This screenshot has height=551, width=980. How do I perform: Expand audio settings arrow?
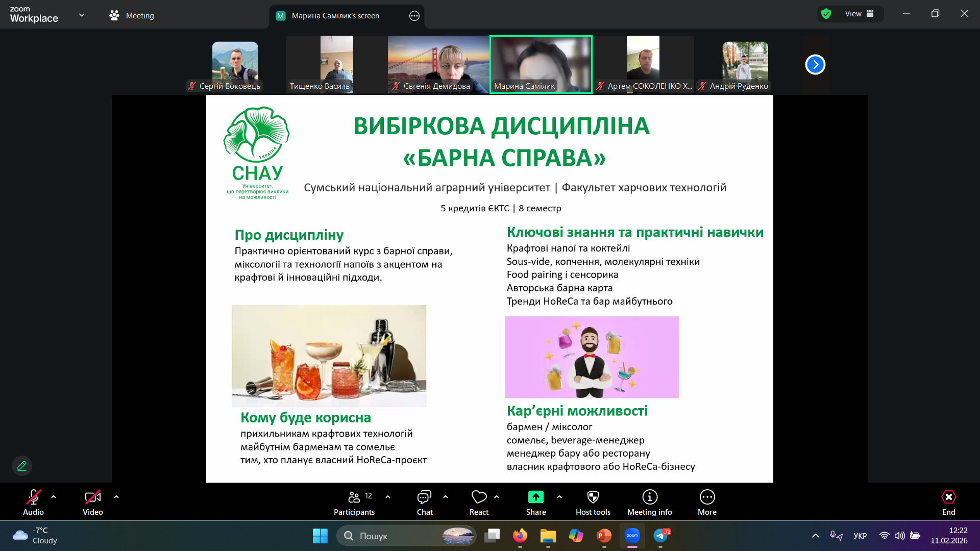pos(54,496)
